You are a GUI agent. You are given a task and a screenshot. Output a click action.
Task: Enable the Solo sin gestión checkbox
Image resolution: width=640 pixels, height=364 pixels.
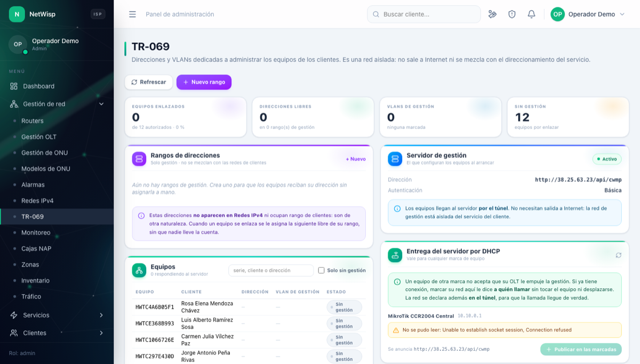click(x=321, y=270)
